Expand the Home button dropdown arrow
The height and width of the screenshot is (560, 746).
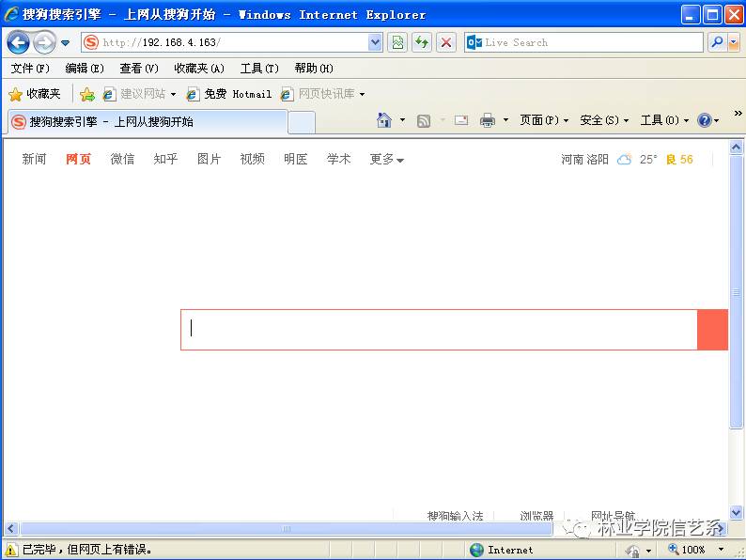402,120
